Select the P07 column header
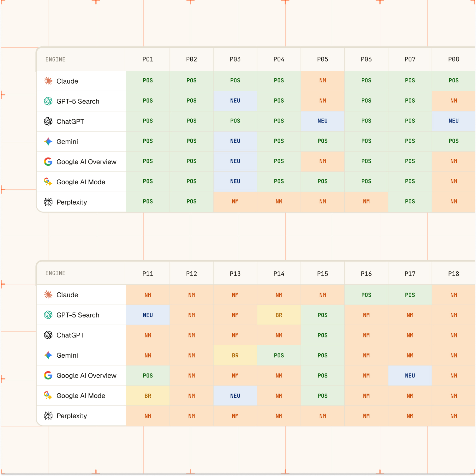 (x=410, y=59)
